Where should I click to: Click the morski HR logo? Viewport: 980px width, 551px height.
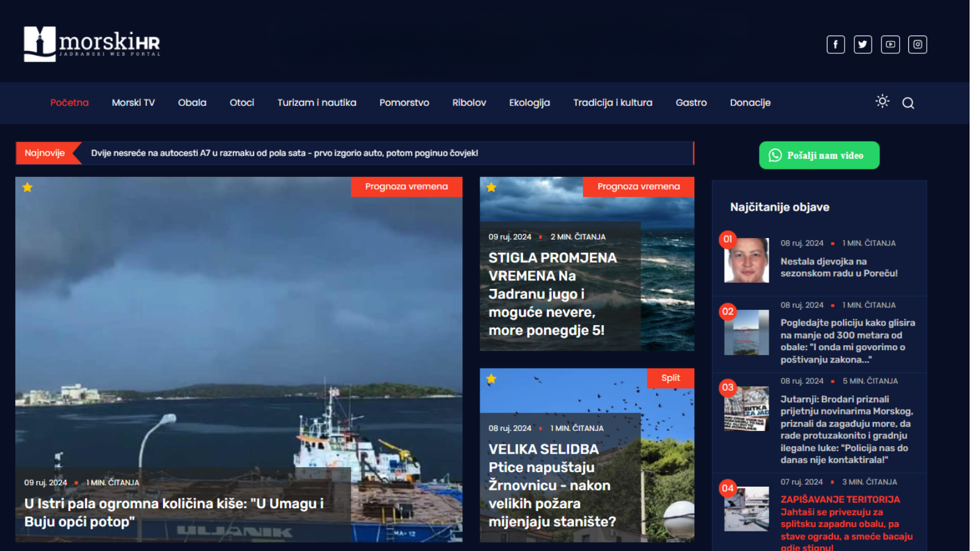(x=92, y=44)
